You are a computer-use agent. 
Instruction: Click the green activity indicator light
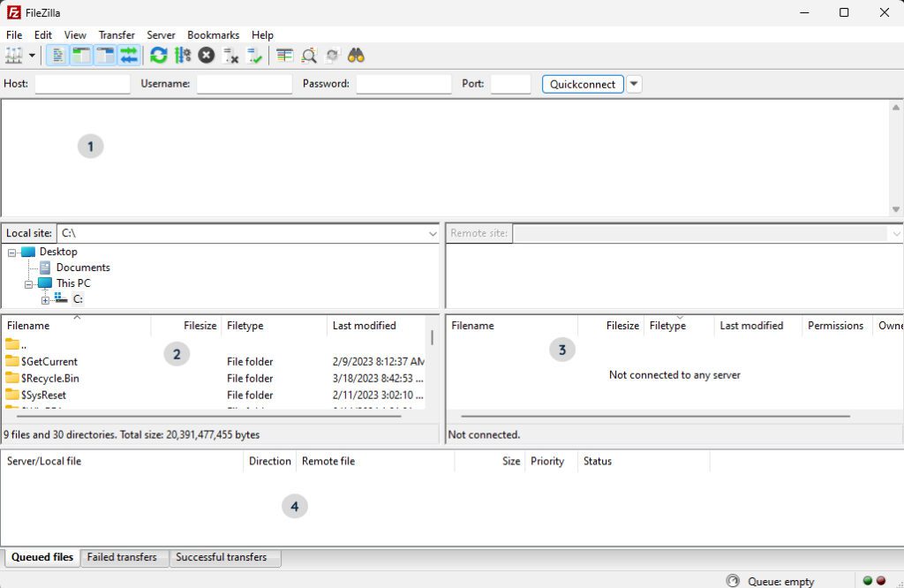click(x=867, y=581)
